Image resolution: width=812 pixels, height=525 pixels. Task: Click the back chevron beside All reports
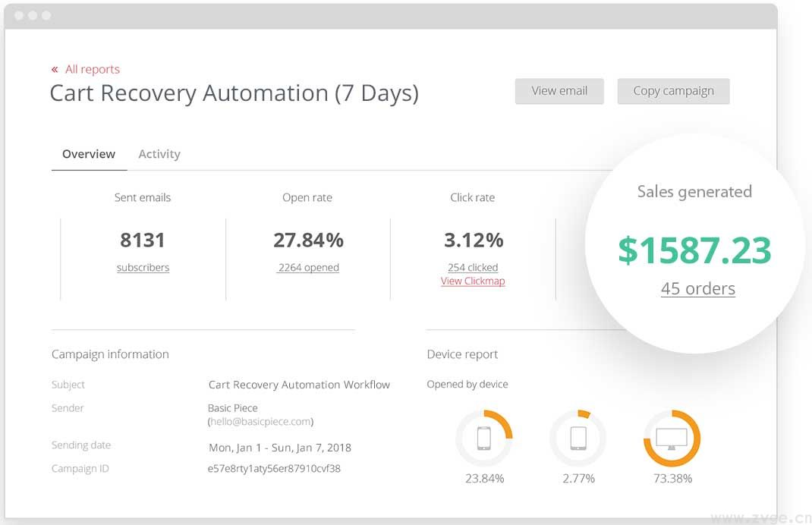point(55,70)
